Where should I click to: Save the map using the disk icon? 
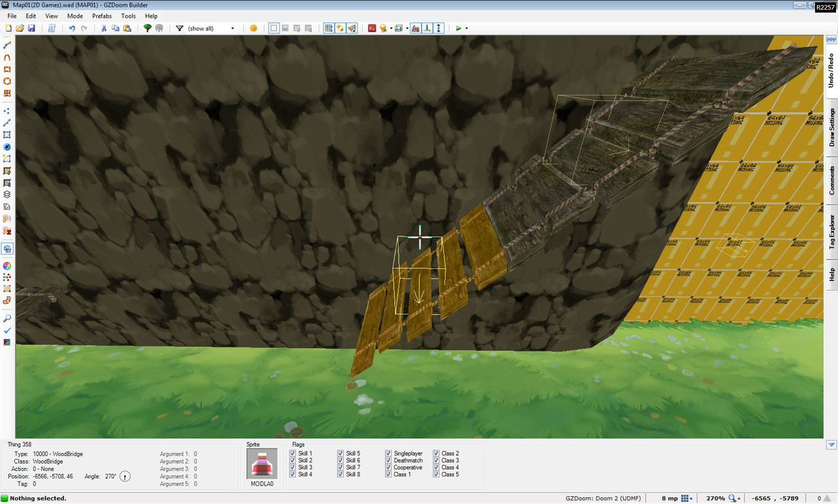31,28
